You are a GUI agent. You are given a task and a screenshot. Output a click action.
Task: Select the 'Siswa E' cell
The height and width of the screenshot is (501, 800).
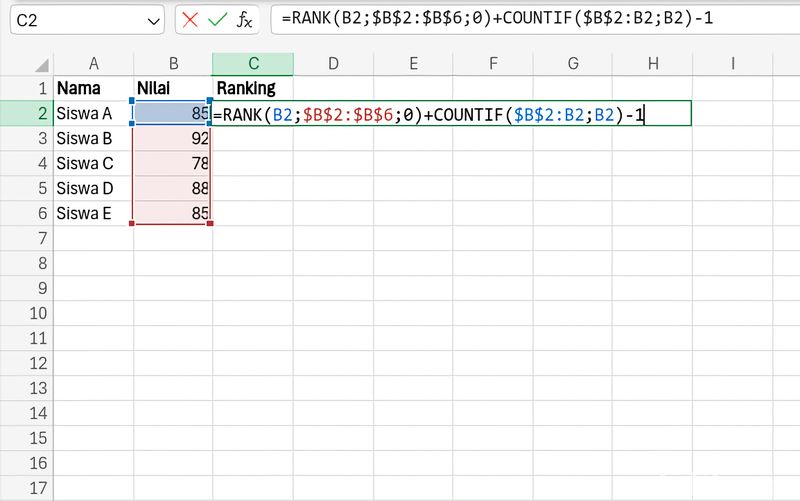click(x=93, y=213)
